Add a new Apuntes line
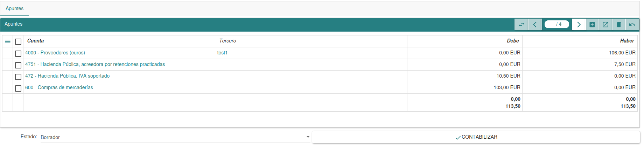 pyautogui.click(x=592, y=25)
